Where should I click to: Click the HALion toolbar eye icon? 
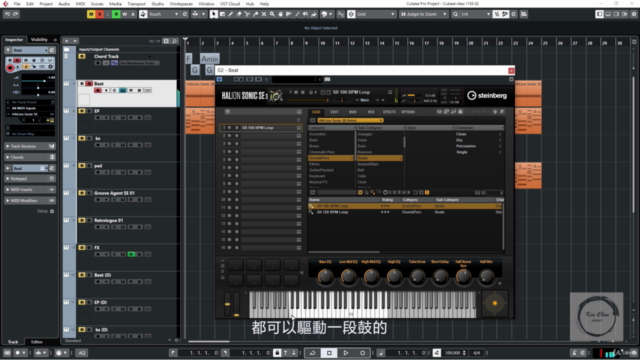tap(439, 112)
